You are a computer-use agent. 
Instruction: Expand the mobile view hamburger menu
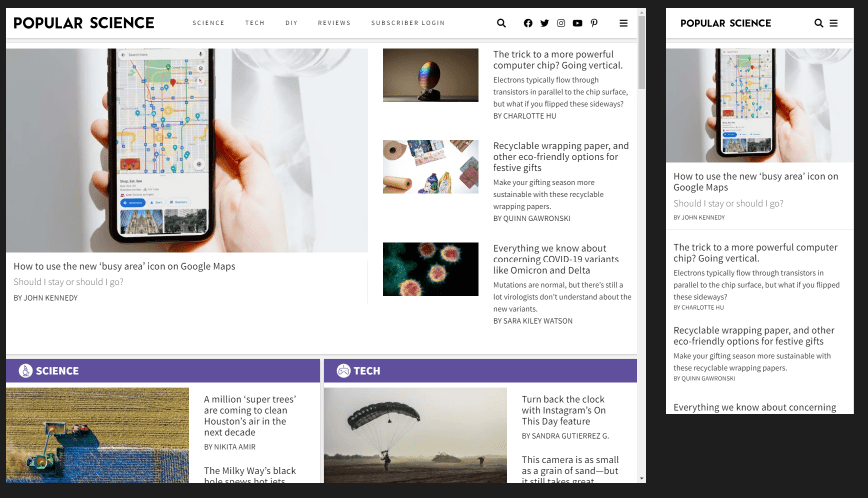[x=834, y=23]
